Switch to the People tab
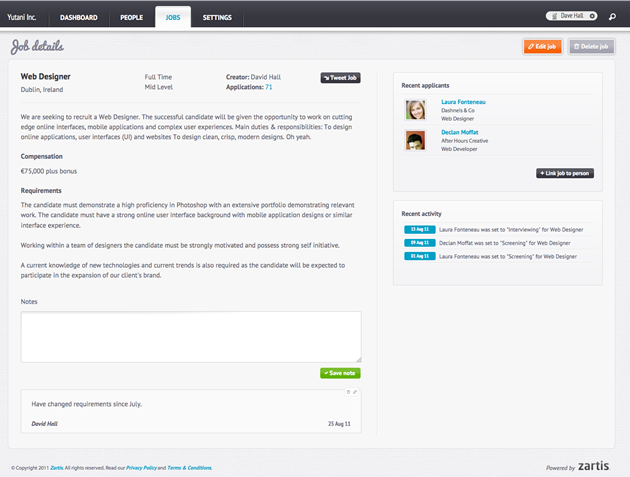630x477 pixels. coord(131,17)
